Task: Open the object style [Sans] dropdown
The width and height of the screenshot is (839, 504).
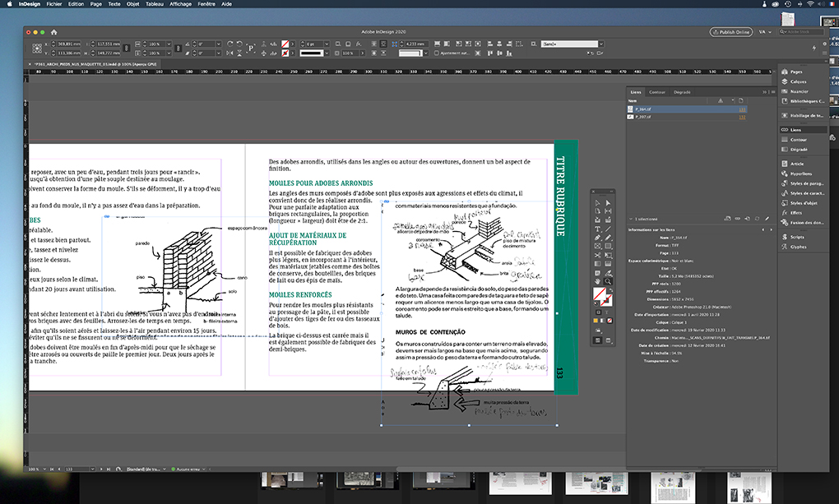Action: (601, 44)
